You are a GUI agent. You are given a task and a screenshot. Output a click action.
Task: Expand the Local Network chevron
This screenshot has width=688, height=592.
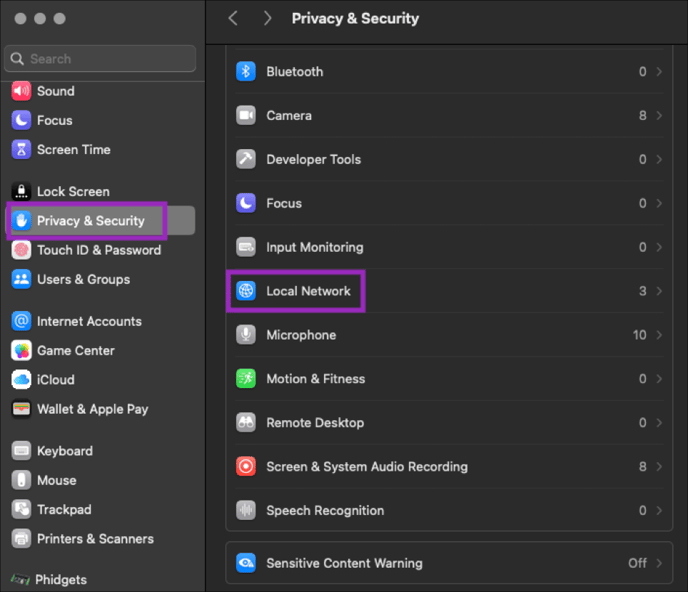click(x=659, y=291)
